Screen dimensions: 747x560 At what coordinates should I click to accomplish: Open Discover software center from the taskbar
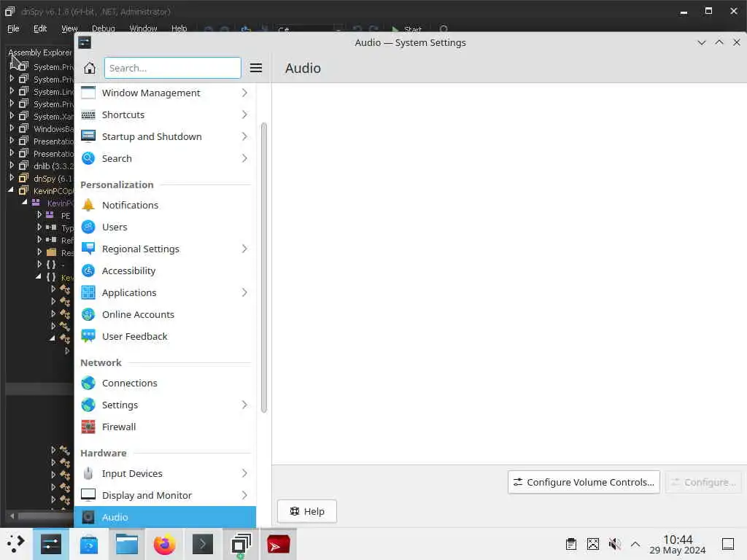(x=88, y=544)
